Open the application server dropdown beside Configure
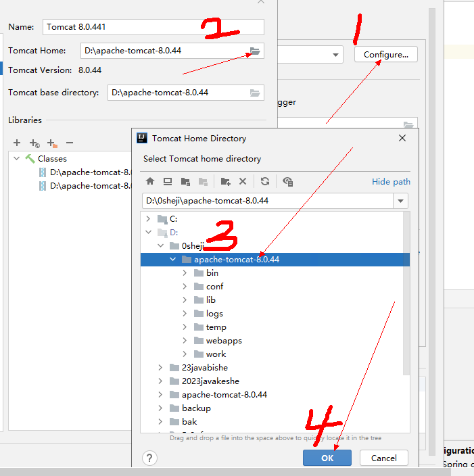The image size is (474, 476). 335,55
